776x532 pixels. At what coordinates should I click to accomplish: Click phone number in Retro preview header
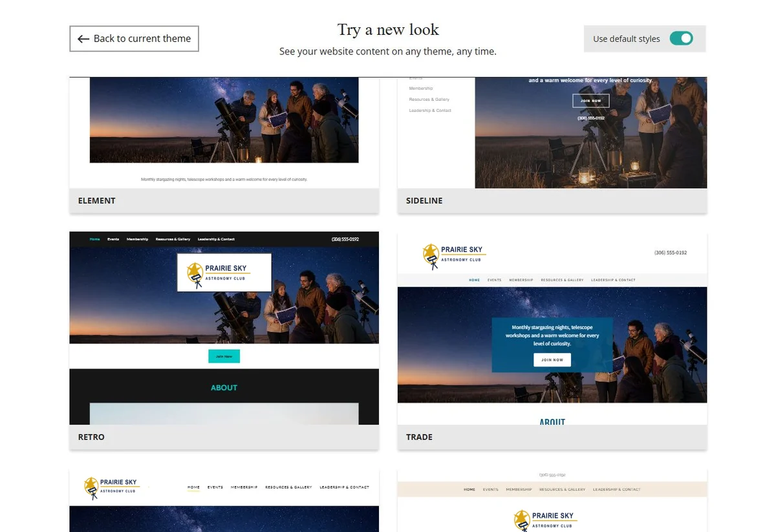click(x=345, y=239)
